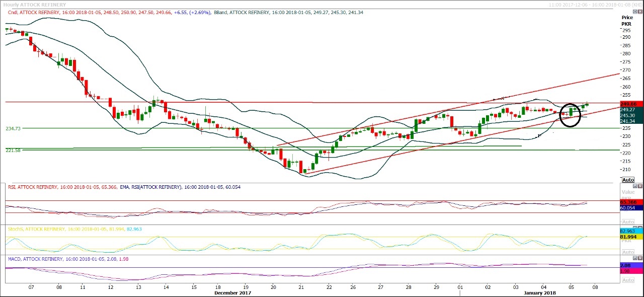Click the 249.66 last price tag
644x297 pixels.
[x=631, y=104]
